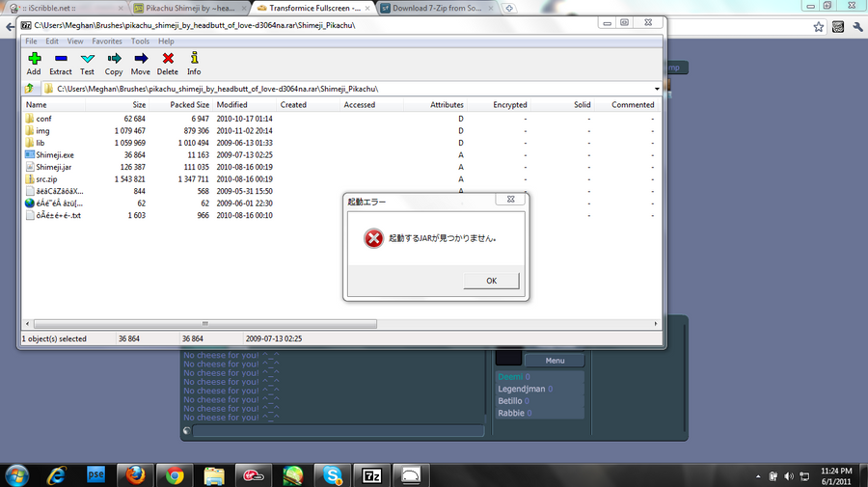This screenshot has height=487, width=868.
Task: Bookmark page with star icon in browser
Action: (819, 27)
